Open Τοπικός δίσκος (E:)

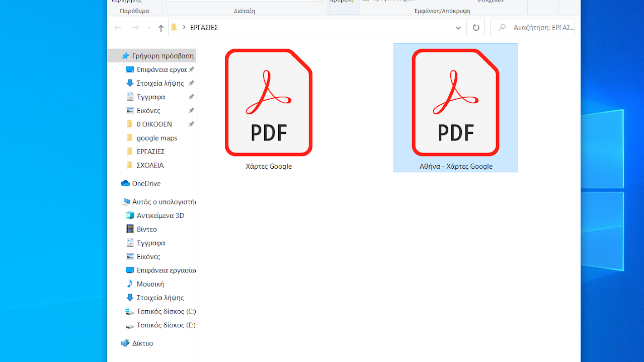pyautogui.click(x=160, y=325)
